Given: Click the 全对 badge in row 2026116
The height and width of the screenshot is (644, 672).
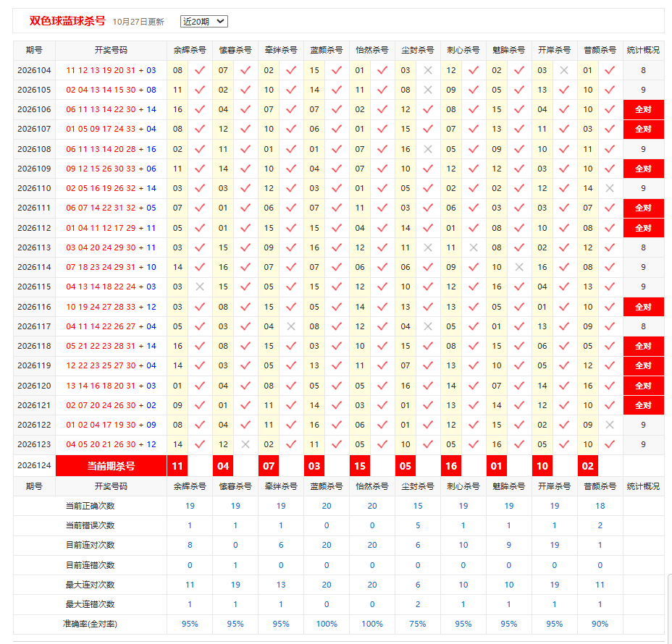Looking at the screenshot, I should (x=643, y=307).
